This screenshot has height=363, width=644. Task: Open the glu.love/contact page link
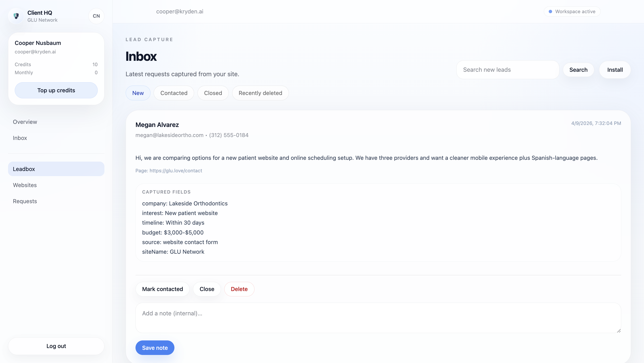[176, 171]
